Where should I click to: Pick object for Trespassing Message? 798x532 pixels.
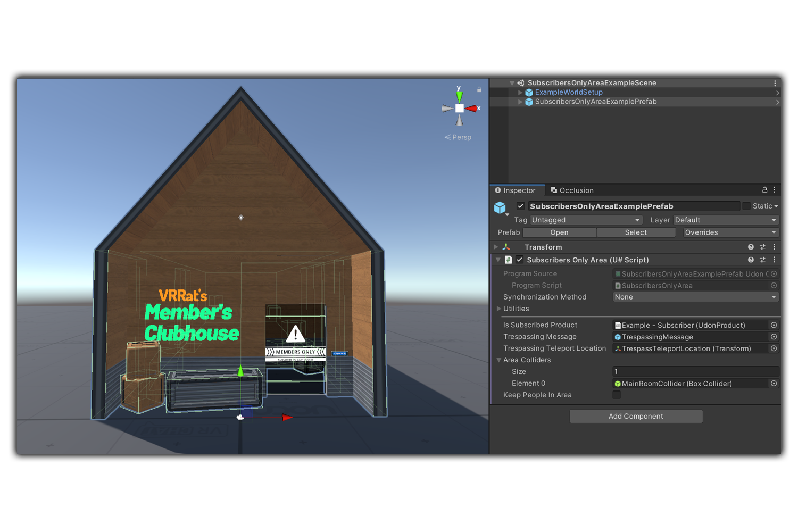tap(774, 337)
